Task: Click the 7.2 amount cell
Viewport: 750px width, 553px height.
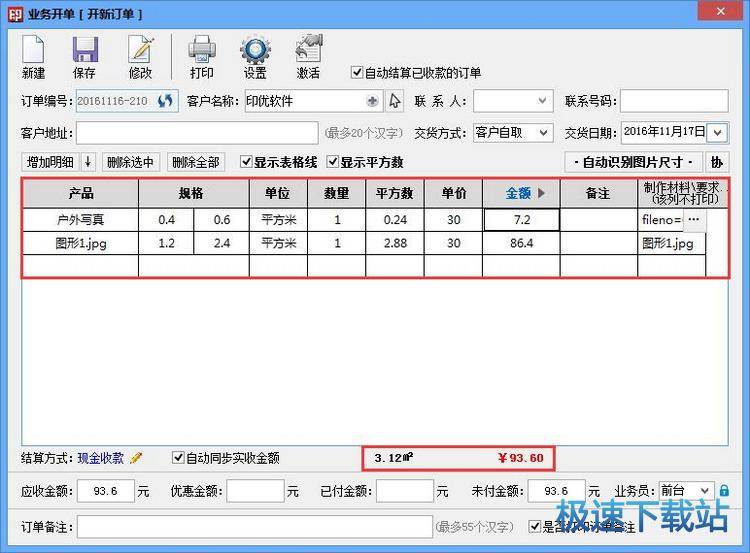Action: coord(521,220)
